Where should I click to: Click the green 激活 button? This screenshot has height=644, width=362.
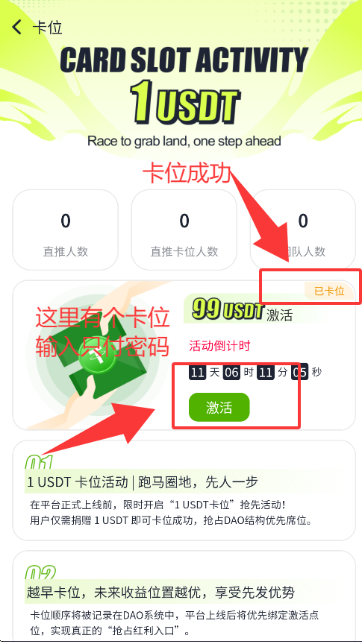click(219, 408)
